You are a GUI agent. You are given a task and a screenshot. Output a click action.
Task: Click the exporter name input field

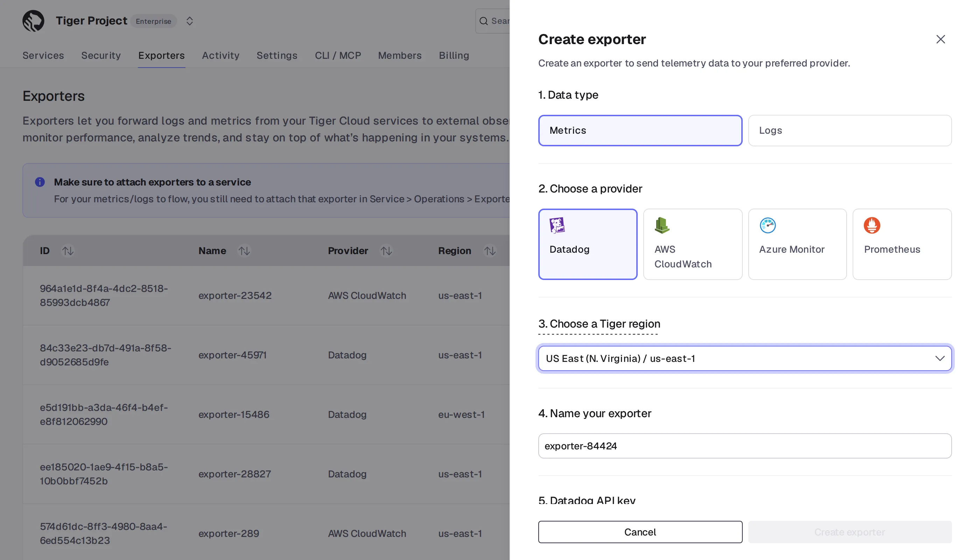(744, 446)
